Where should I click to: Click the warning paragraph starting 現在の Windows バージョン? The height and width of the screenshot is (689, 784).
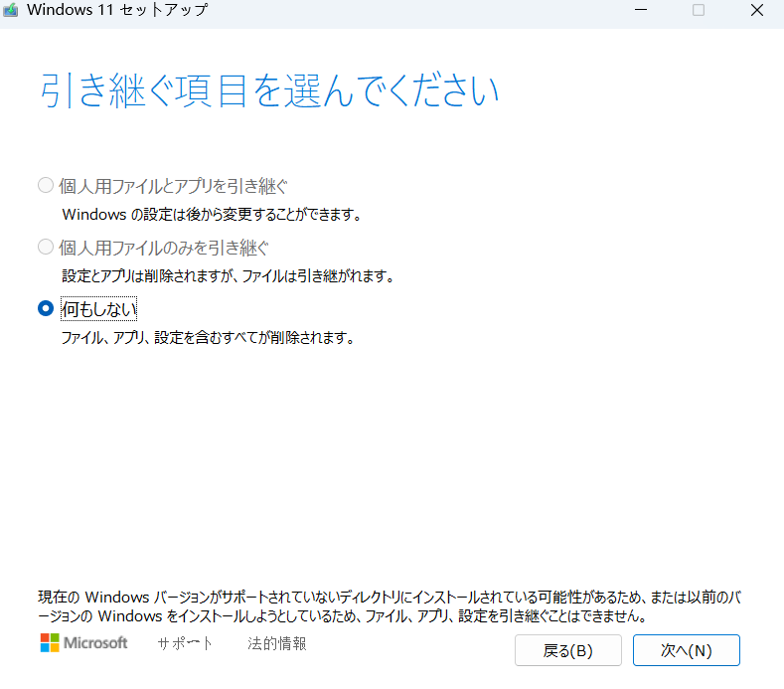pos(390,605)
